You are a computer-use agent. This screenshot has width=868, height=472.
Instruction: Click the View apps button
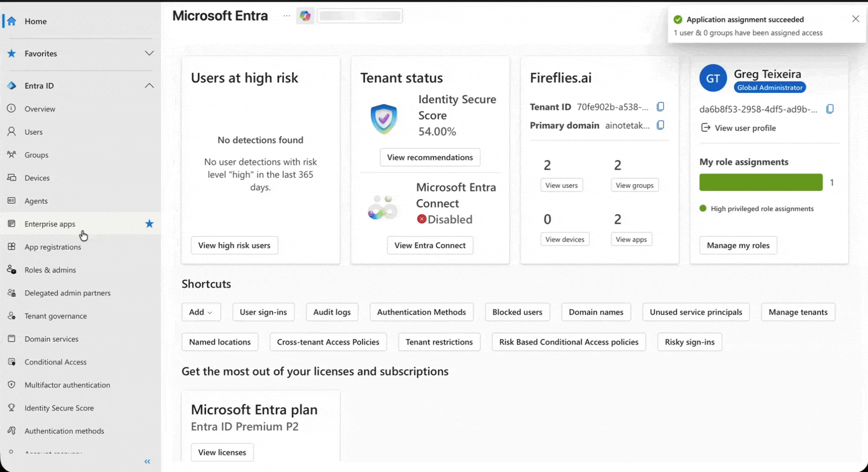click(x=631, y=239)
